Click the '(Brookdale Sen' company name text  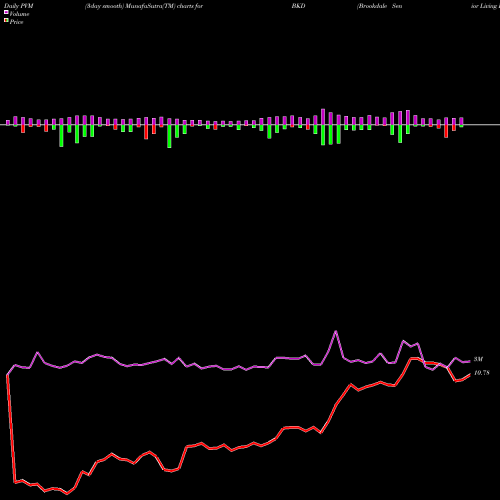click(380, 6)
